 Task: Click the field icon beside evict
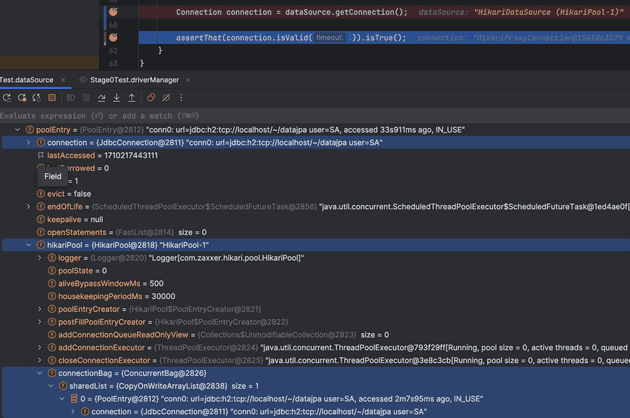point(41,194)
